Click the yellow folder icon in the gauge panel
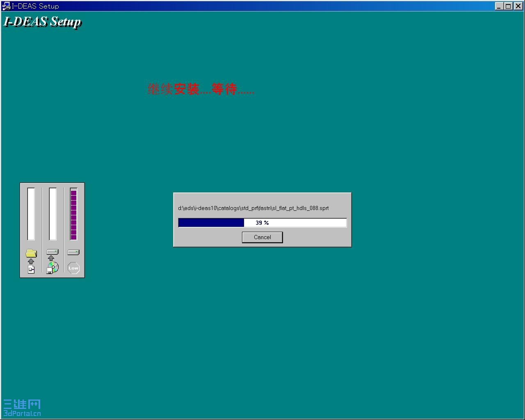 click(x=31, y=253)
